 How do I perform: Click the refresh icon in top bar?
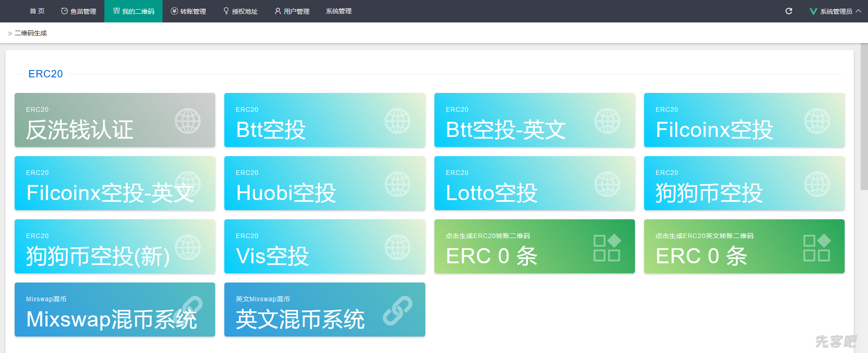(x=788, y=11)
